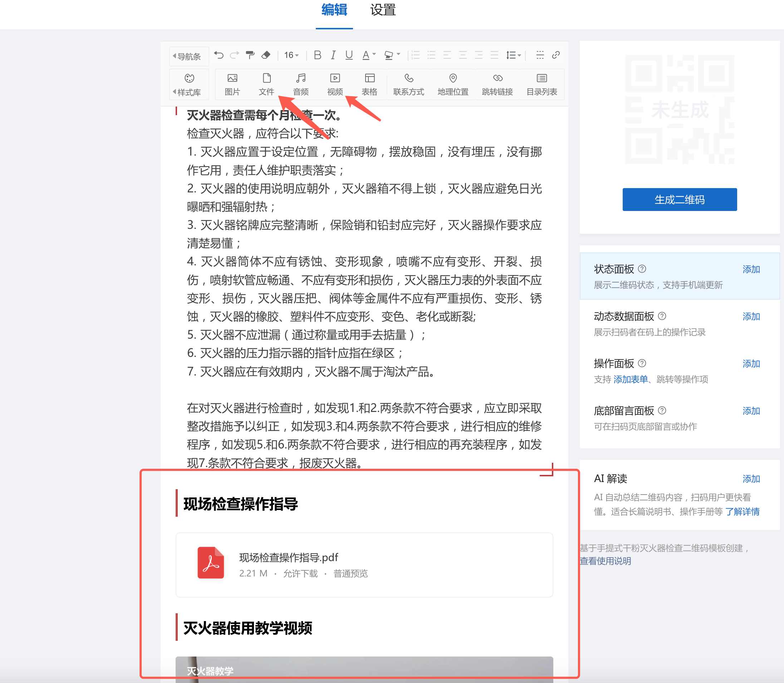Viewport: 784px width, 683px height.
Task: Apply ordered numbered list
Action: click(x=416, y=55)
